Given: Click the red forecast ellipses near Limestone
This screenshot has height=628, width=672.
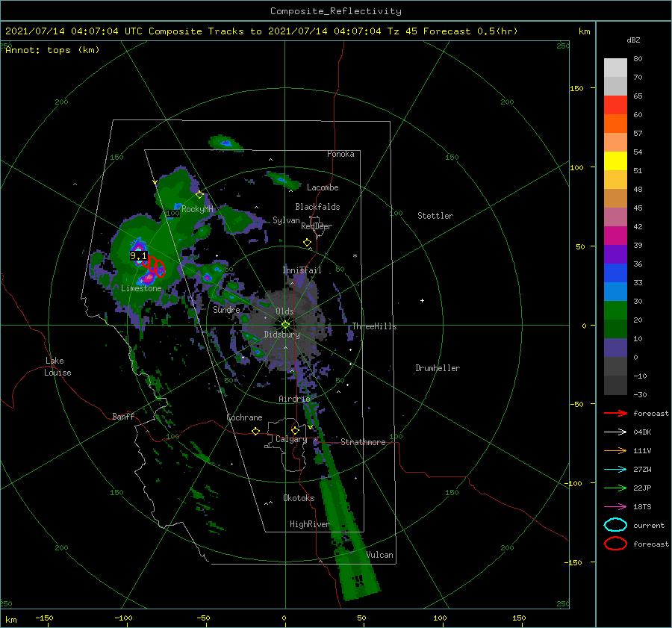Looking at the screenshot, I should 154,266.
